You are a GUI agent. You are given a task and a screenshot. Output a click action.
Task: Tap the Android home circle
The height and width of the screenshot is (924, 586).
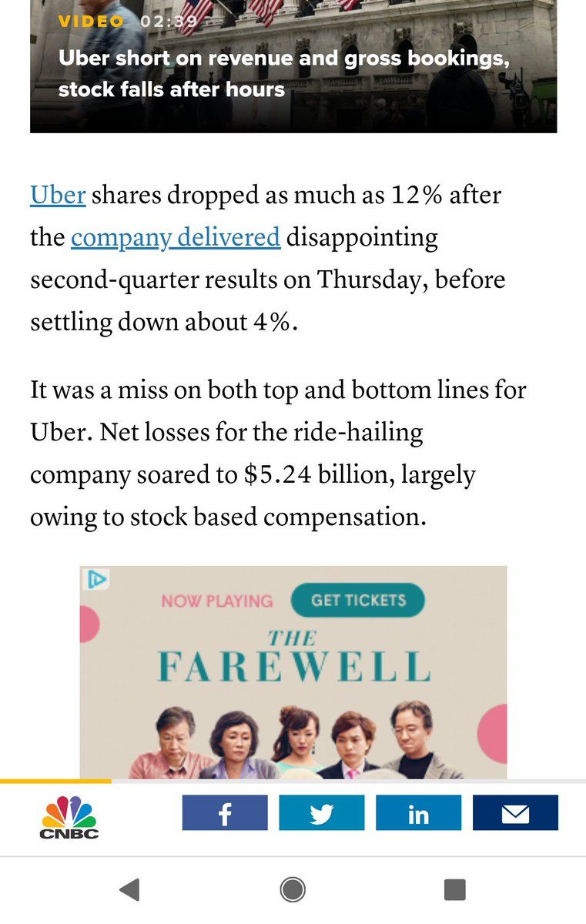[293, 890]
